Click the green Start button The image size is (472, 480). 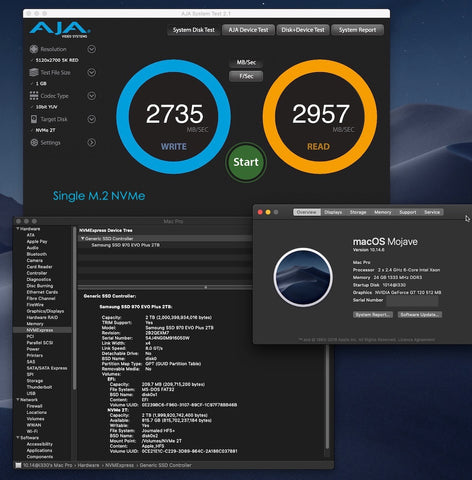246,162
